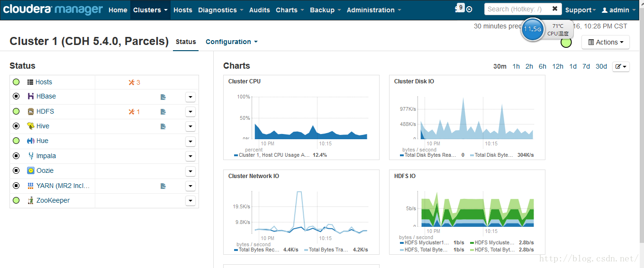Select the 30m chart time range
644x268 pixels.
coord(500,66)
